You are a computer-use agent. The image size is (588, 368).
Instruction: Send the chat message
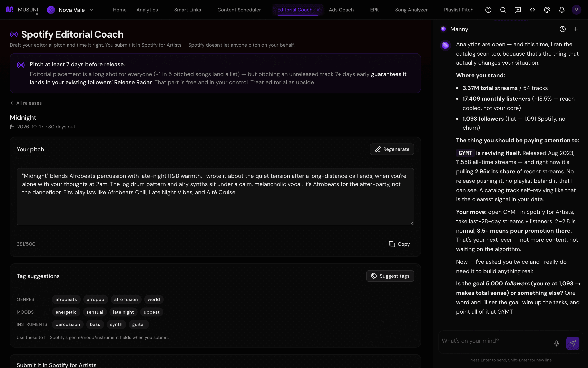pos(573,343)
